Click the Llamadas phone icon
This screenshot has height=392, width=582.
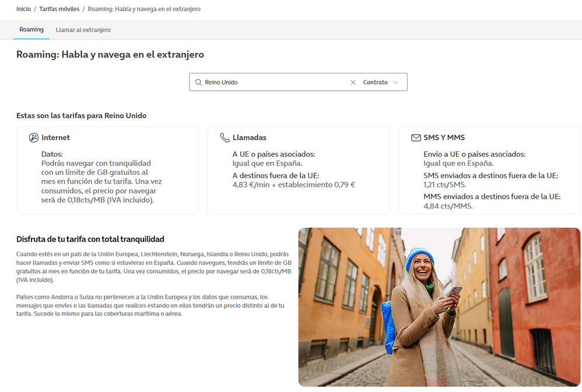coord(225,138)
